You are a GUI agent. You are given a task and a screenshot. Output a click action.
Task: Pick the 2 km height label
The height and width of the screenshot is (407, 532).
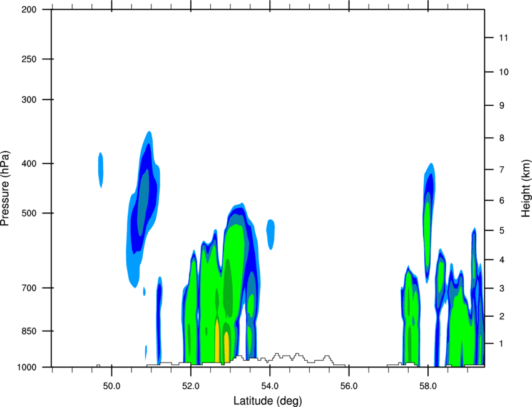502,316
